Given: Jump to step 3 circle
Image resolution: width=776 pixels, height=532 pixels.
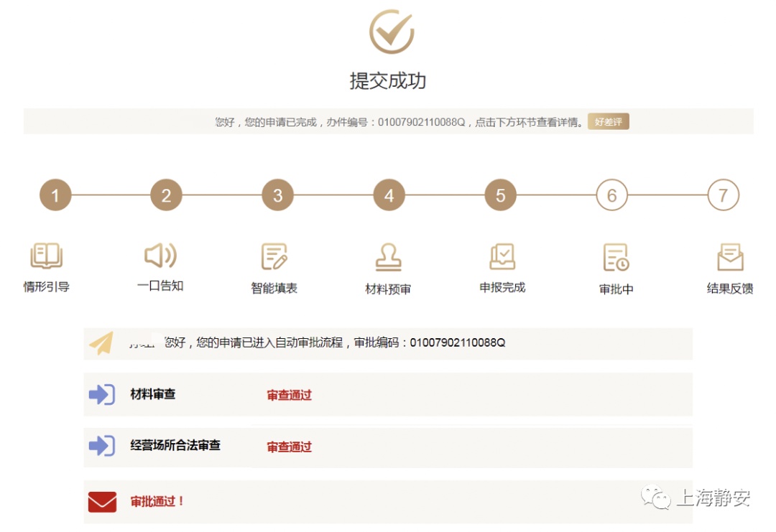Looking at the screenshot, I should 277,195.
